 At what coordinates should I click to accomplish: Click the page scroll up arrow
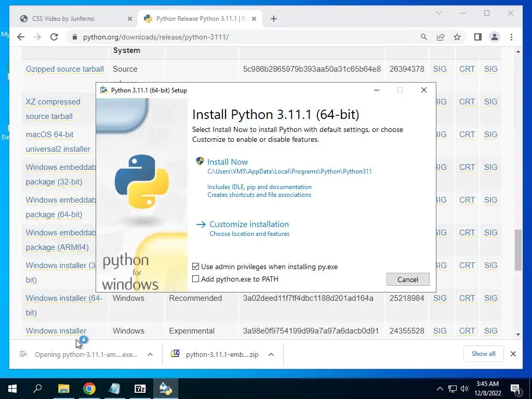tap(518, 51)
